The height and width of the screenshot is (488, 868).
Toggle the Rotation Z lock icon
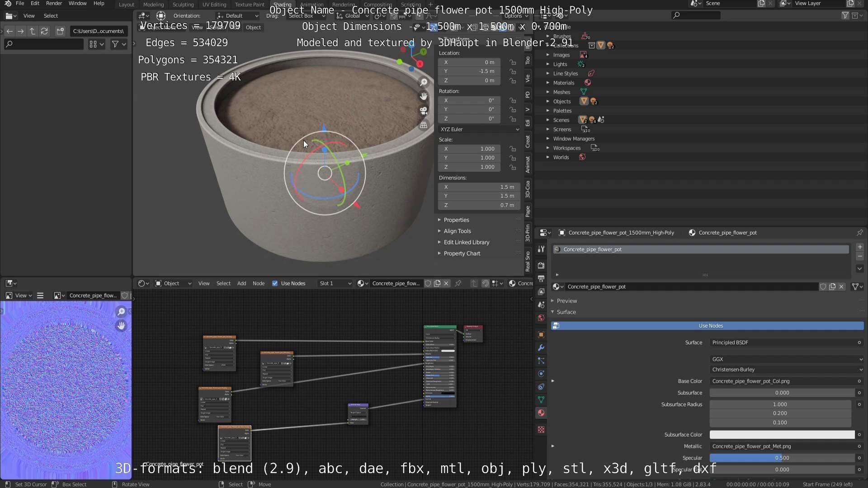[513, 119]
